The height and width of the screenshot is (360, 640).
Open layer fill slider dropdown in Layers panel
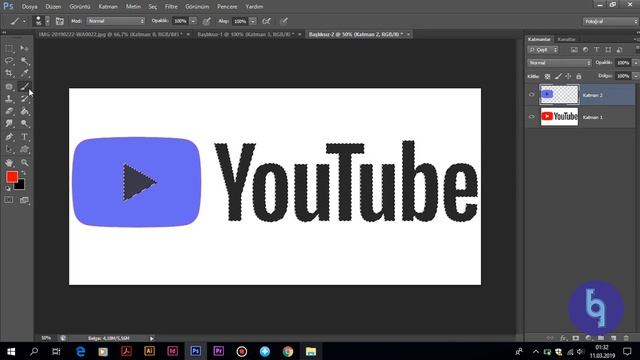point(636,76)
